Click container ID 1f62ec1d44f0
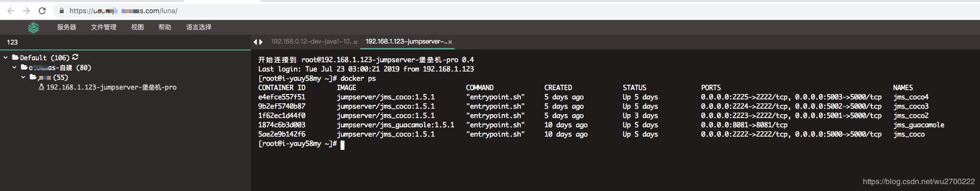Screen dimensions: 980x191 (x=281, y=116)
